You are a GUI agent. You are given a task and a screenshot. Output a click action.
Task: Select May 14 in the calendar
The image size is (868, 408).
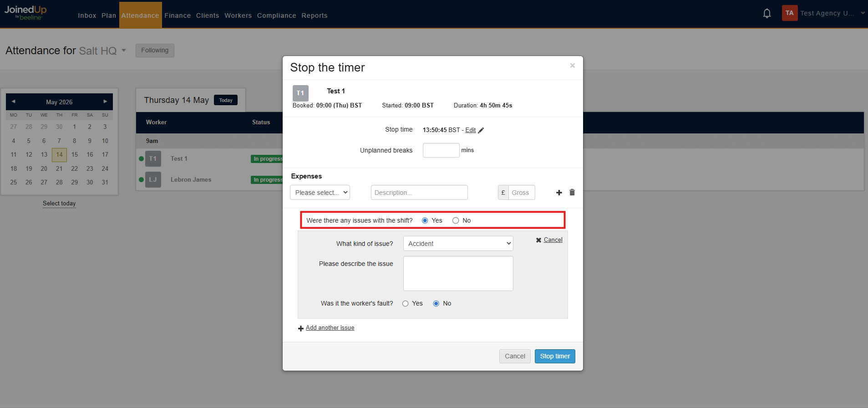pyautogui.click(x=59, y=155)
